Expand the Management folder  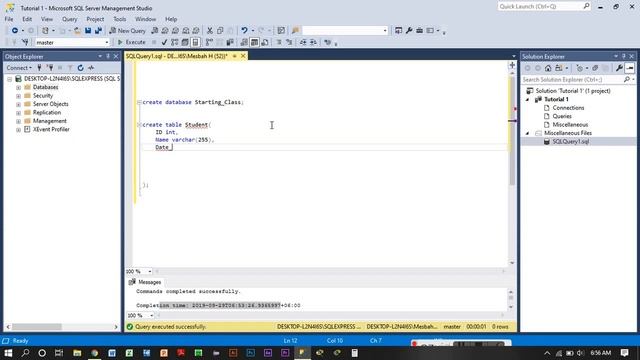point(18,121)
